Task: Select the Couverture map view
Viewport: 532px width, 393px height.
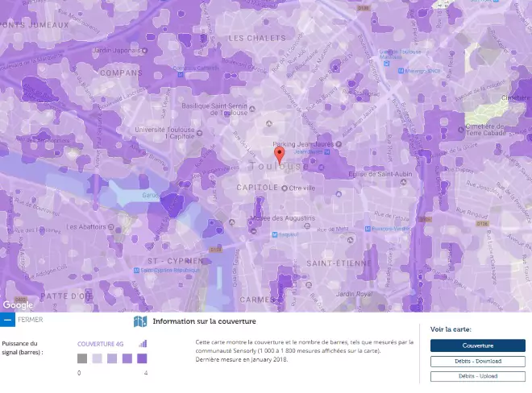Action: [x=477, y=345]
